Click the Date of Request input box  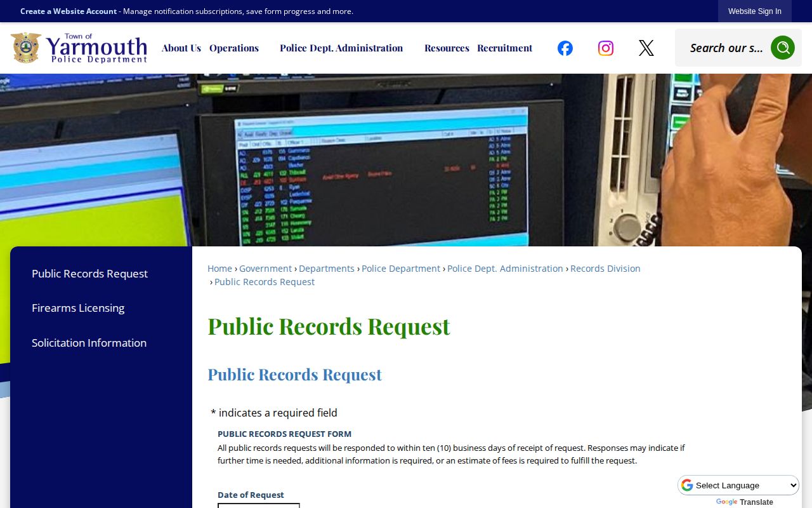click(259, 505)
